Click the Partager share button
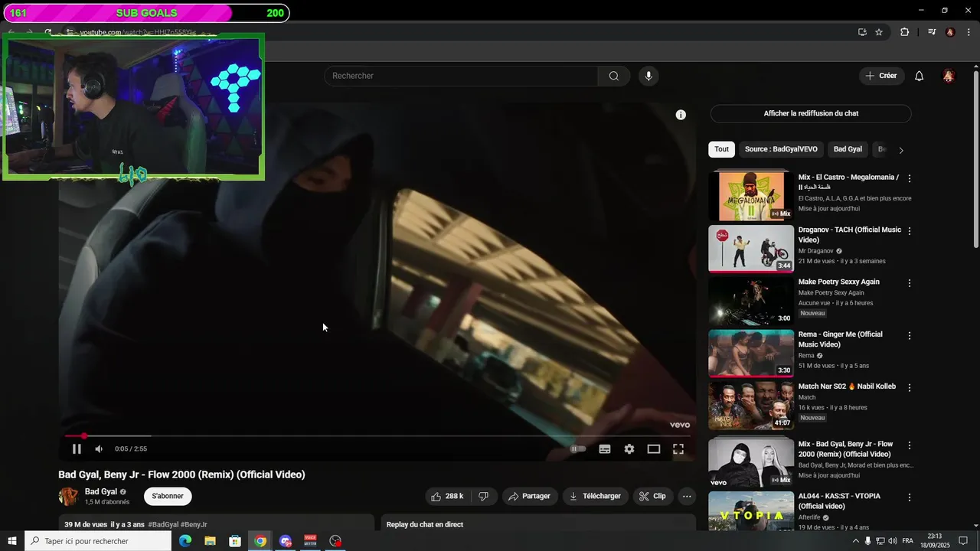 point(530,496)
